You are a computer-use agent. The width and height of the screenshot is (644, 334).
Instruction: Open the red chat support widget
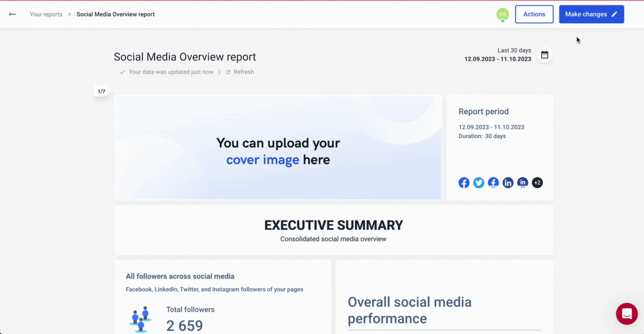(627, 314)
